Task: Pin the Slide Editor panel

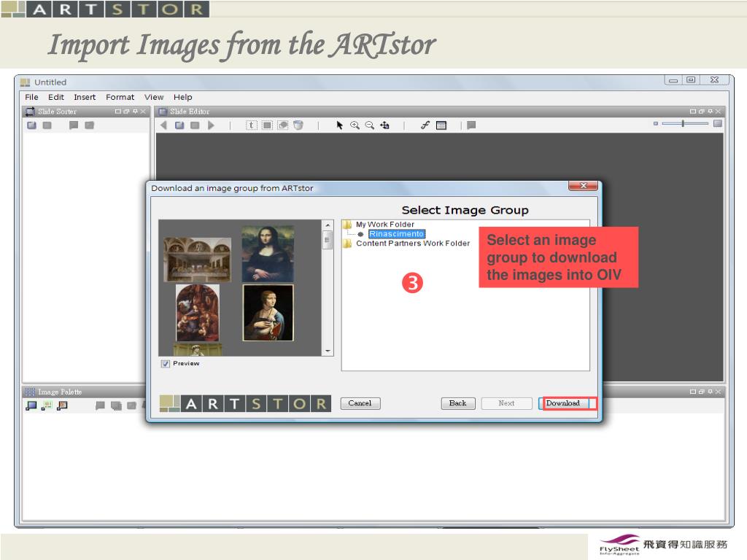Action: [x=711, y=112]
